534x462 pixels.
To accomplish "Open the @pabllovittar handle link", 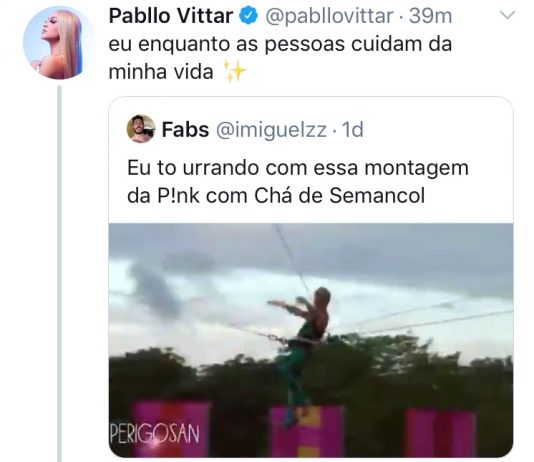I will click(329, 16).
